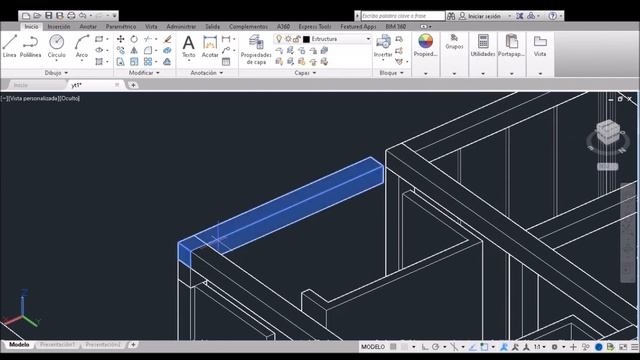Screen dimensions: 640x360
Task: Add new layout with plus button
Action: (133, 345)
